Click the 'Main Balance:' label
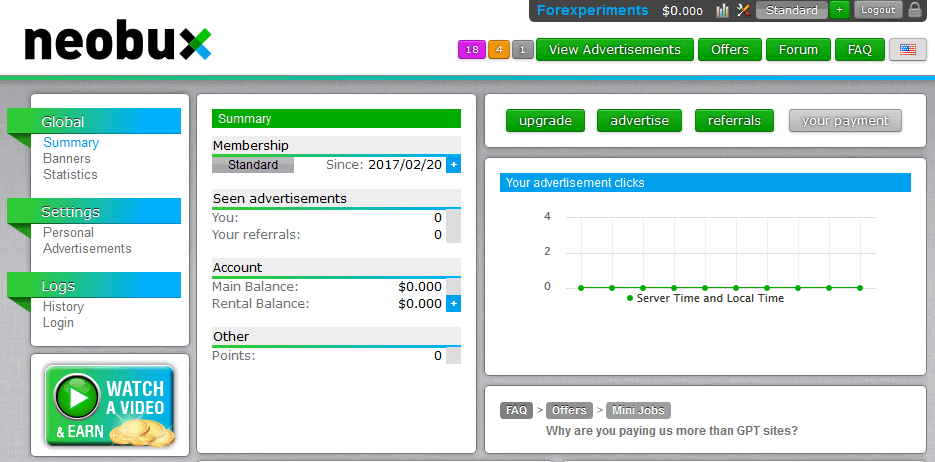 tap(255, 287)
